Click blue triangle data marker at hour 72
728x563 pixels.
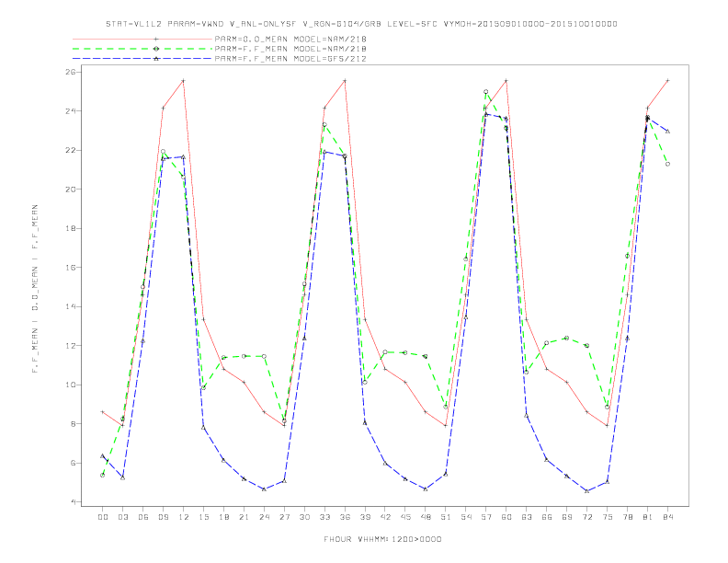pos(586,491)
